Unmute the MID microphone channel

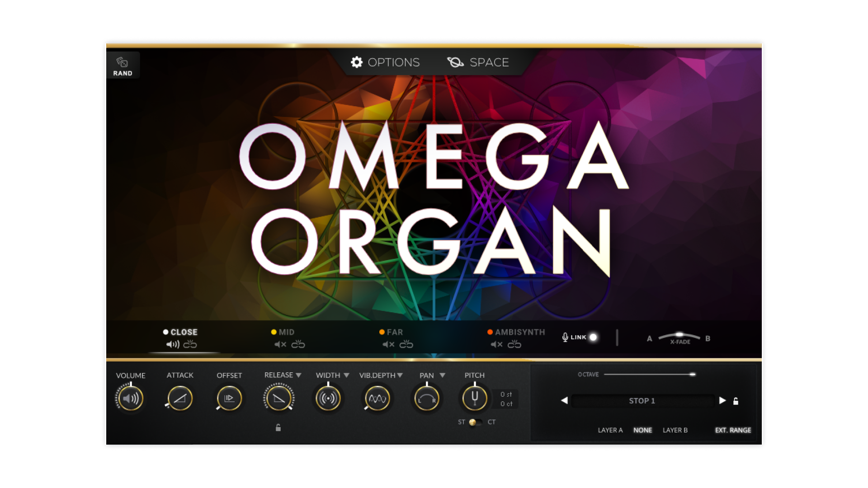point(279,344)
